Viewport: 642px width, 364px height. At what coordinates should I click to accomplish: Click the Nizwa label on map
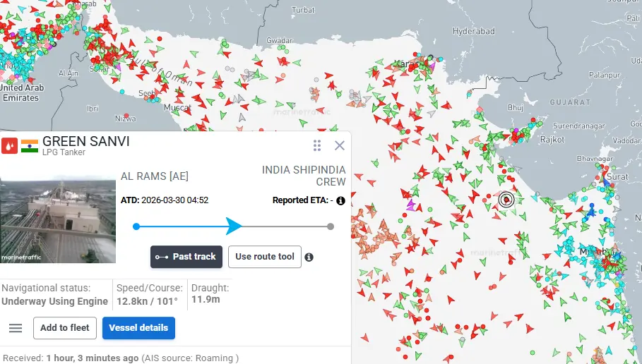tap(125, 119)
